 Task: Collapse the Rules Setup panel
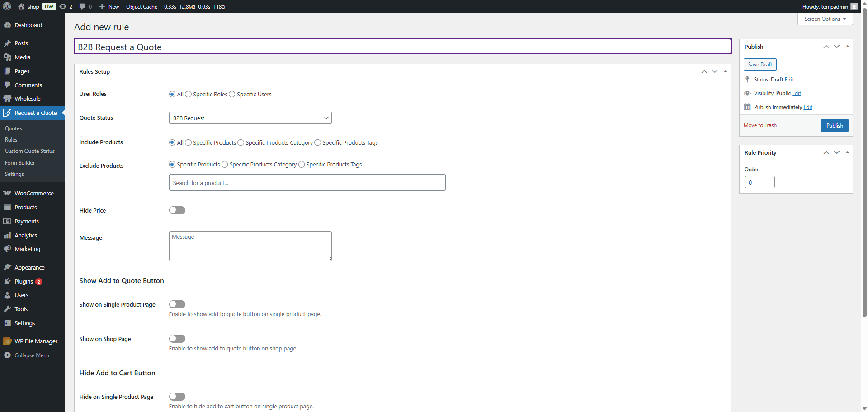[x=725, y=71]
